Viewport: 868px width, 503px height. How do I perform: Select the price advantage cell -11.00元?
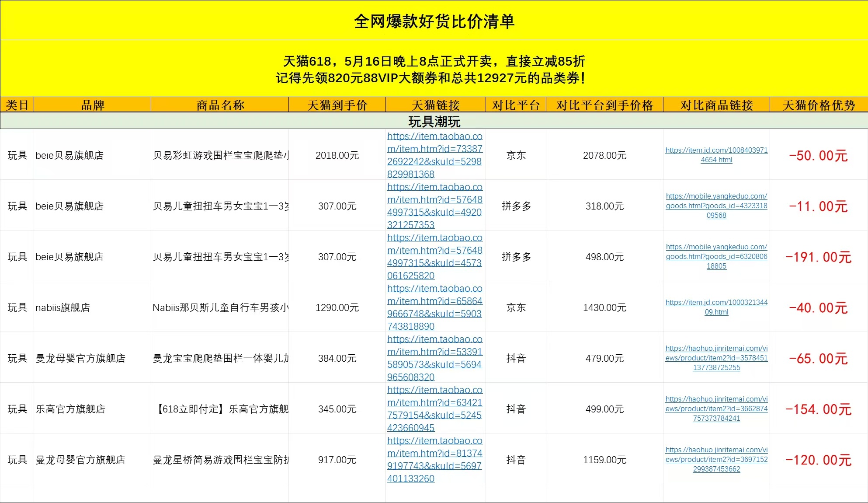[x=819, y=206]
